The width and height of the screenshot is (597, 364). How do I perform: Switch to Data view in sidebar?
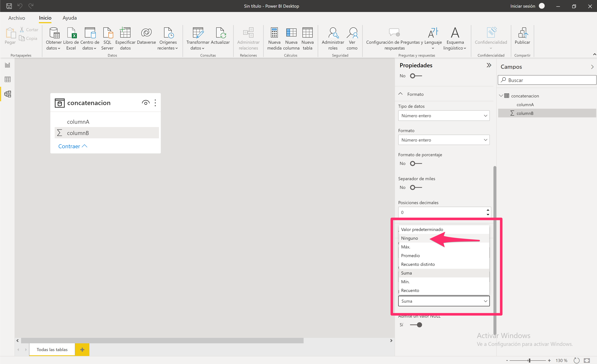[x=7, y=79]
